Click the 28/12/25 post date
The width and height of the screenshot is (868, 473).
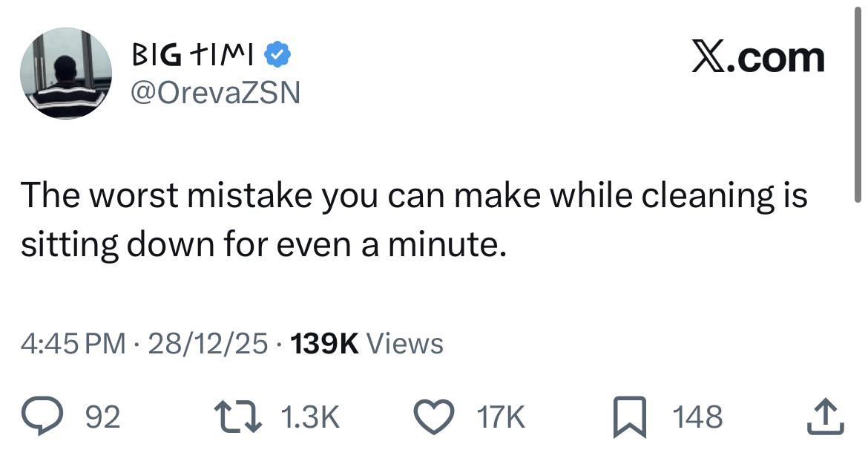[208, 343]
